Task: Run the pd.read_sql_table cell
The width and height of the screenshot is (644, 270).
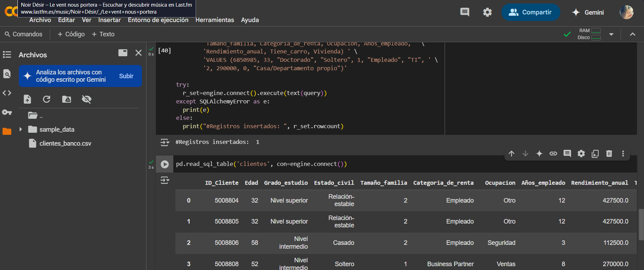Action: point(165,164)
